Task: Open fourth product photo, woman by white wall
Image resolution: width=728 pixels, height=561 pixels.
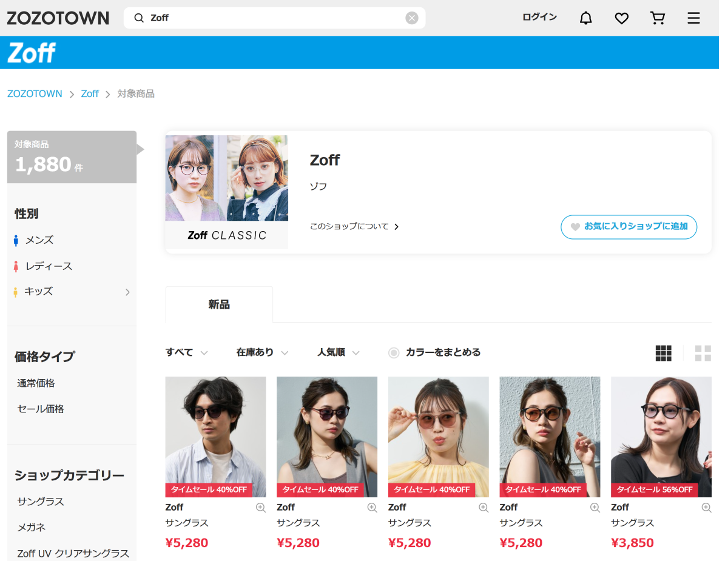Action: click(550, 437)
